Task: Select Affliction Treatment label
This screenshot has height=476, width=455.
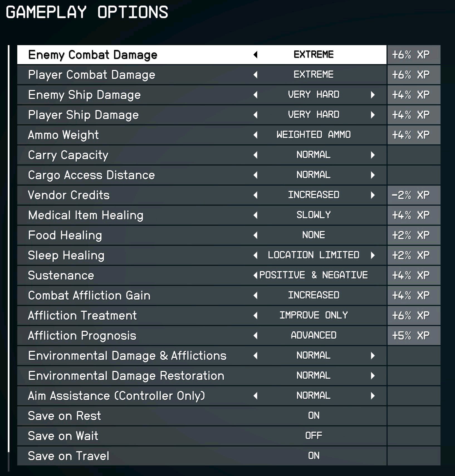Action: [x=82, y=315]
